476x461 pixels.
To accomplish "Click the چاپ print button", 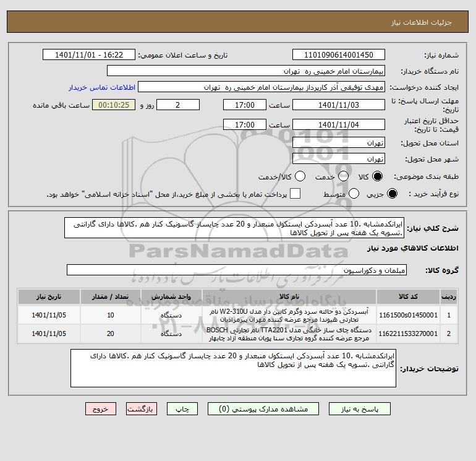I will tap(182, 409).
